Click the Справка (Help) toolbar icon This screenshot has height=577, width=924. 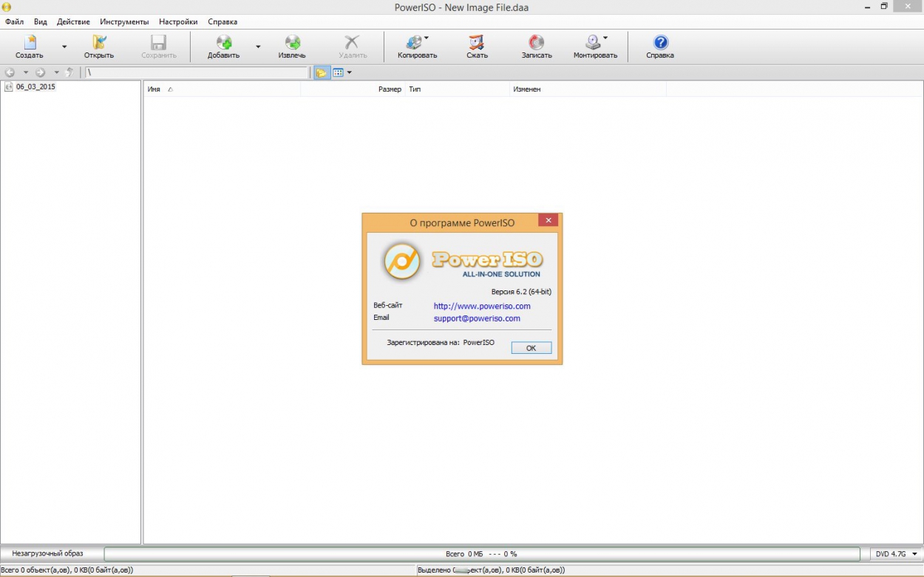[660, 47]
